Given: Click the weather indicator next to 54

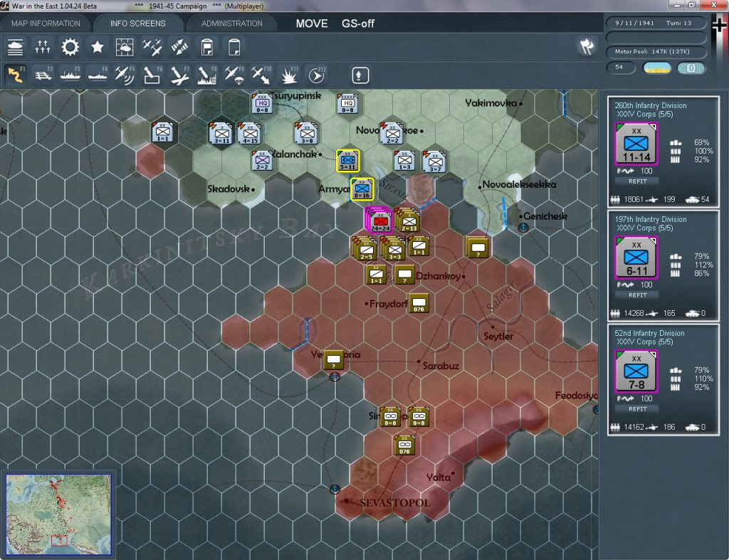Looking at the screenshot, I should coord(657,68).
